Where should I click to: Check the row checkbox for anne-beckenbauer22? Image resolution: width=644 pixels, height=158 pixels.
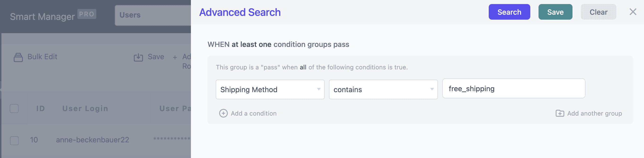14,140
